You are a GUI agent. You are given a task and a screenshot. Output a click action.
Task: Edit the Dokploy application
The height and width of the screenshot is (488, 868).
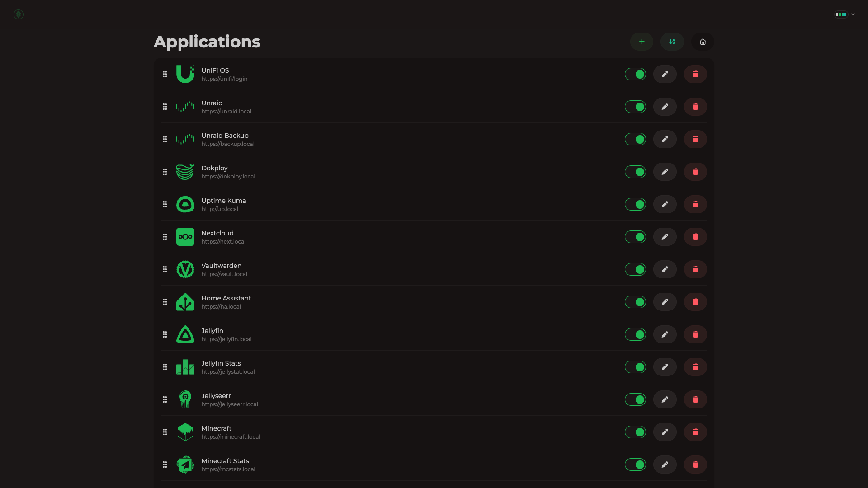[665, 172]
